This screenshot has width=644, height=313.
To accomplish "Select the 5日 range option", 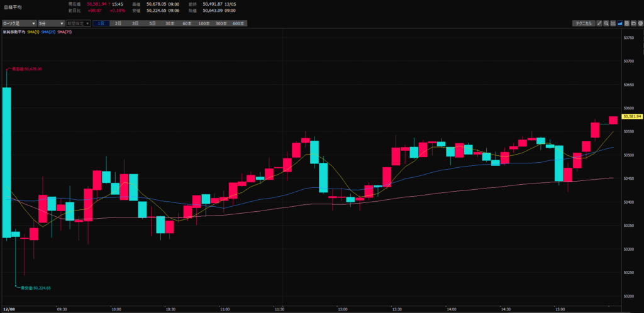I will click(x=152, y=23).
